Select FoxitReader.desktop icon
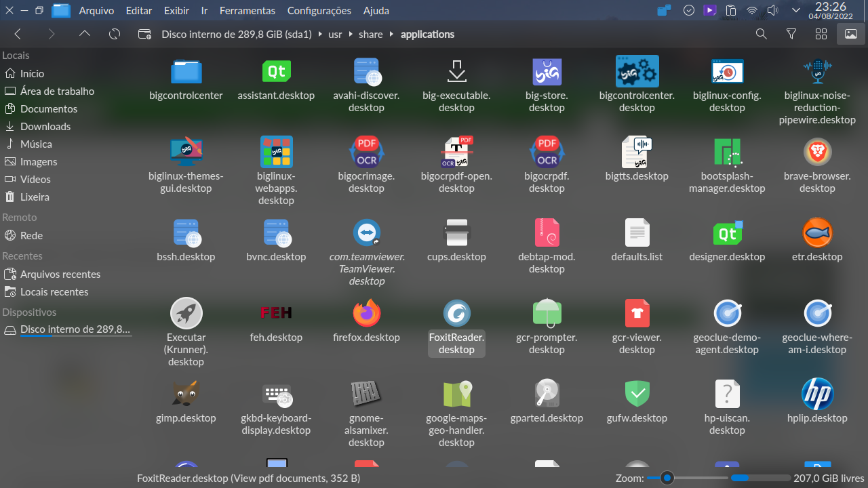Viewport: 868px width, 488px height. click(x=456, y=313)
